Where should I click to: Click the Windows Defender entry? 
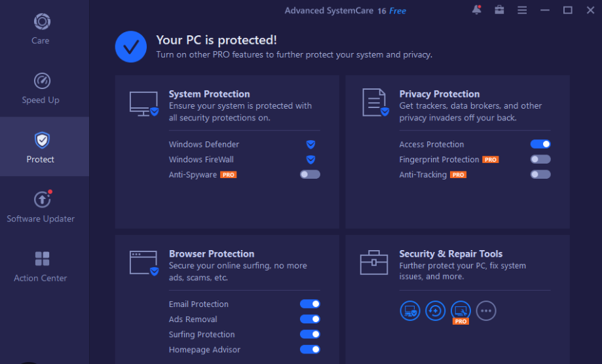(x=204, y=144)
